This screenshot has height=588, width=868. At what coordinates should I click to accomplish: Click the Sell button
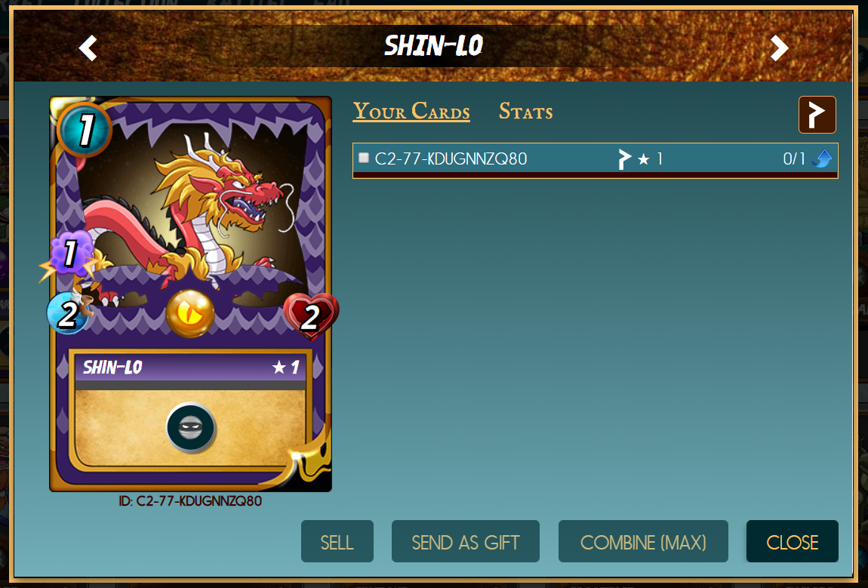(337, 541)
